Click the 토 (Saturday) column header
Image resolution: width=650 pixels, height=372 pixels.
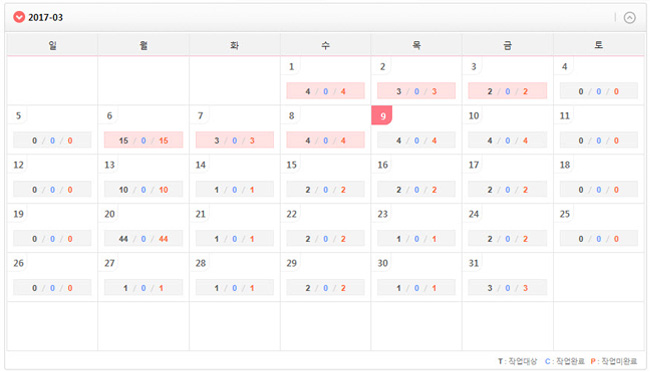click(x=599, y=45)
